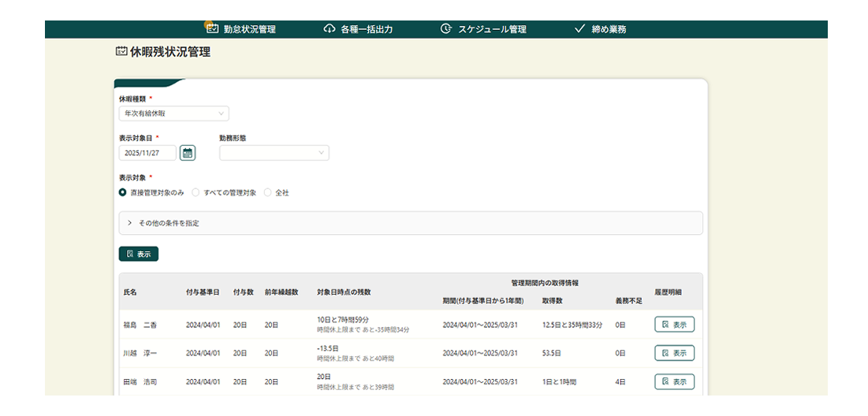Show history details for 川越 淳一
The width and height of the screenshot is (868, 416).
coord(674,353)
